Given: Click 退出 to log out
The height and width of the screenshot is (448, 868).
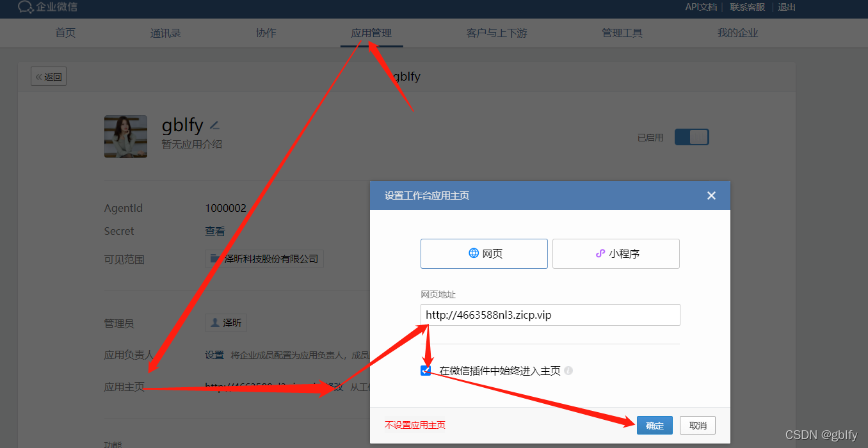Looking at the screenshot, I should pyautogui.click(x=786, y=7).
